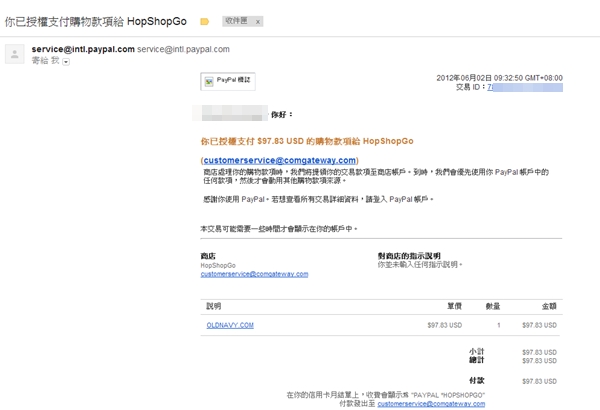Click unit price $97.83 USD in OLDNAVY row

pyautogui.click(x=445, y=325)
